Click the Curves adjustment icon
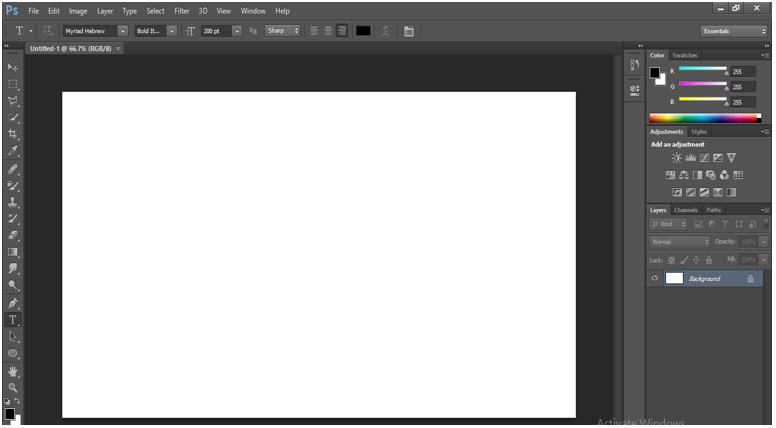This screenshot has width=776, height=428. pyautogui.click(x=704, y=158)
